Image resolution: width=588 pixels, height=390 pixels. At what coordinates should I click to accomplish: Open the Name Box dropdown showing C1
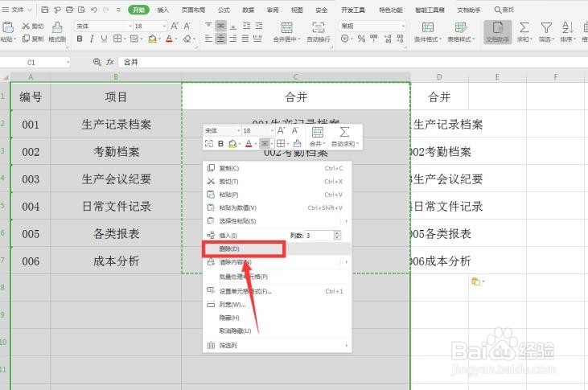(x=68, y=62)
